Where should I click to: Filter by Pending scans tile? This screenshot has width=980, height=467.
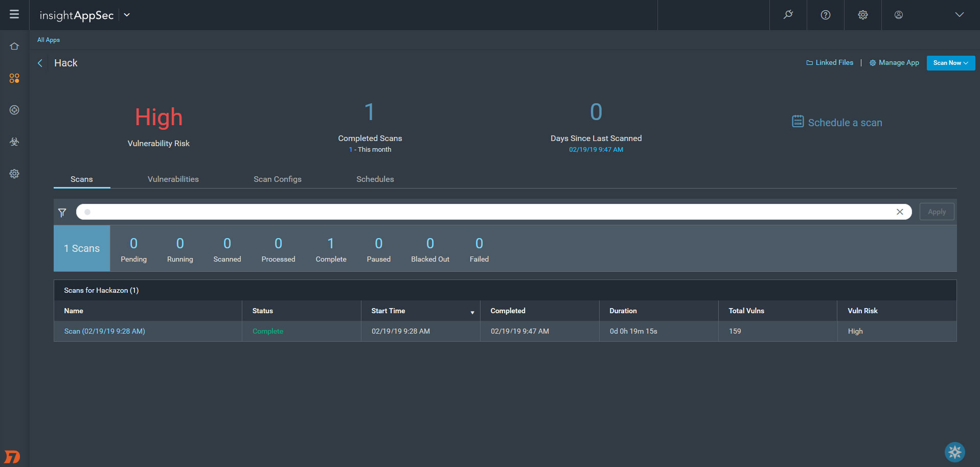point(133,249)
